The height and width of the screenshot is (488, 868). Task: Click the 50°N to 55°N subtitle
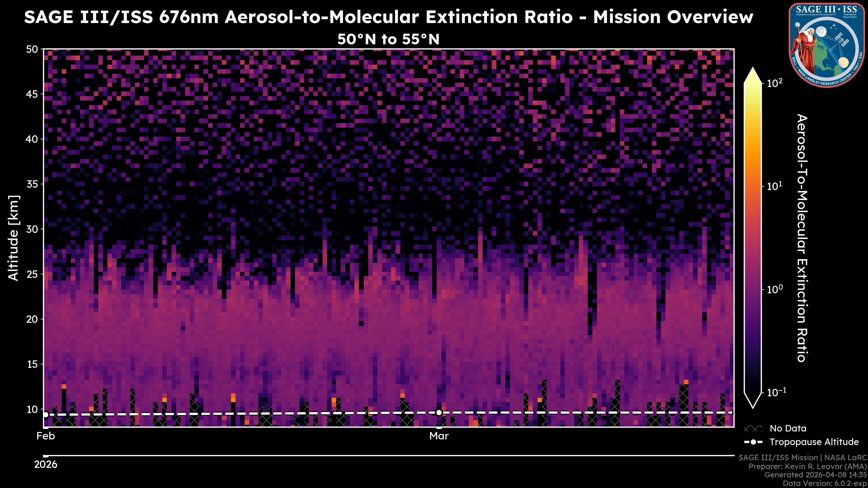(x=389, y=39)
